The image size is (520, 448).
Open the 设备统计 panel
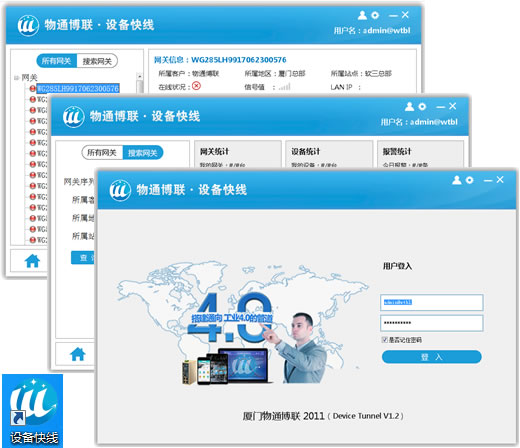coord(329,154)
